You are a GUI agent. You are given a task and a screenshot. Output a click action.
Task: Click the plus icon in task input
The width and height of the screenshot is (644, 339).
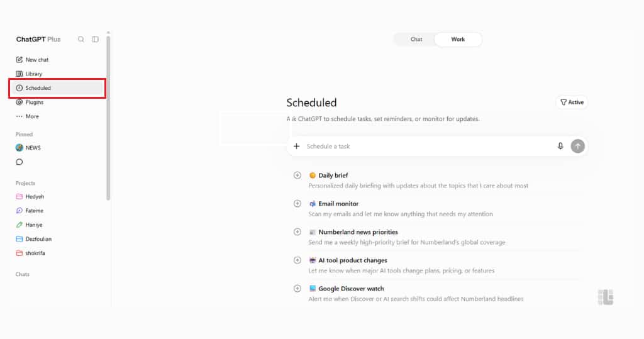tap(297, 147)
